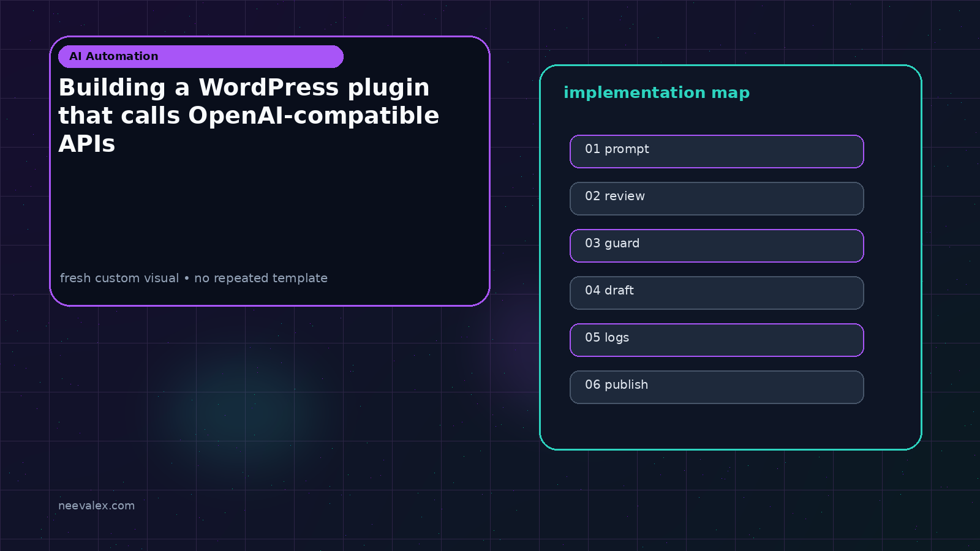Select the 01 prompt step
The height and width of the screenshot is (551, 980).
[x=717, y=151]
